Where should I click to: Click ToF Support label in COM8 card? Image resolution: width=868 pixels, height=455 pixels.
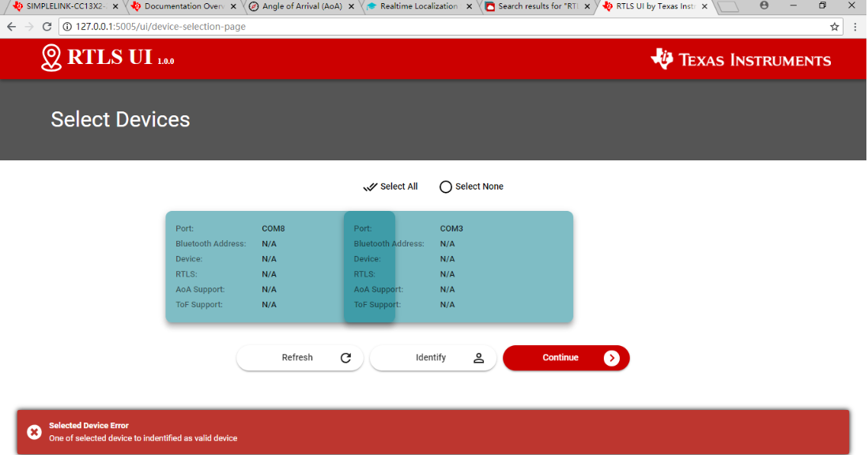point(198,305)
